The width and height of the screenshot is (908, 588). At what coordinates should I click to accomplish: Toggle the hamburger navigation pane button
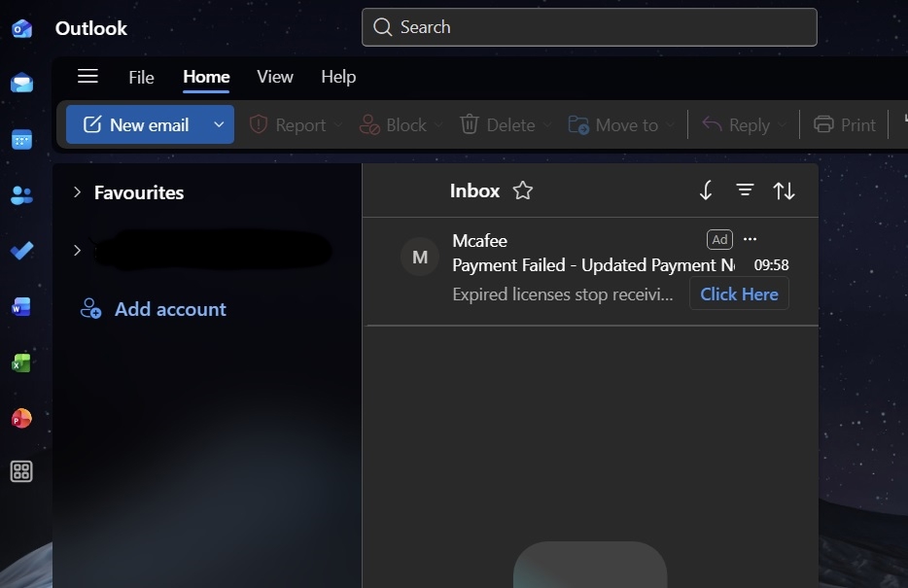point(88,76)
